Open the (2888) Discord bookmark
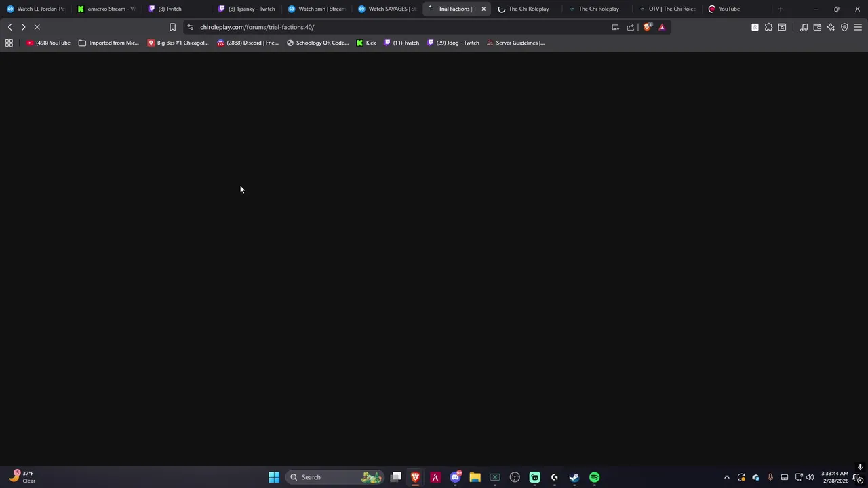The image size is (868, 488). (x=248, y=43)
